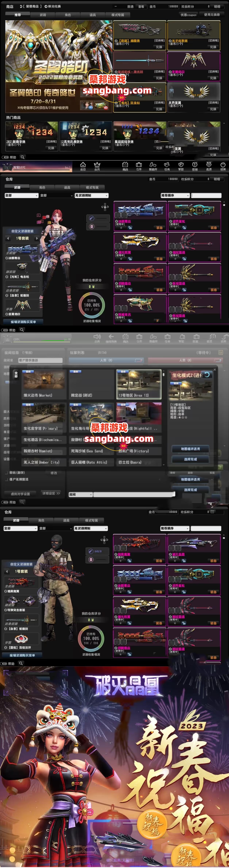Click the magnifier beside 帮助 under masked soldier
Image resolution: width=229 pixels, height=868 pixels.
click(x=21, y=663)
